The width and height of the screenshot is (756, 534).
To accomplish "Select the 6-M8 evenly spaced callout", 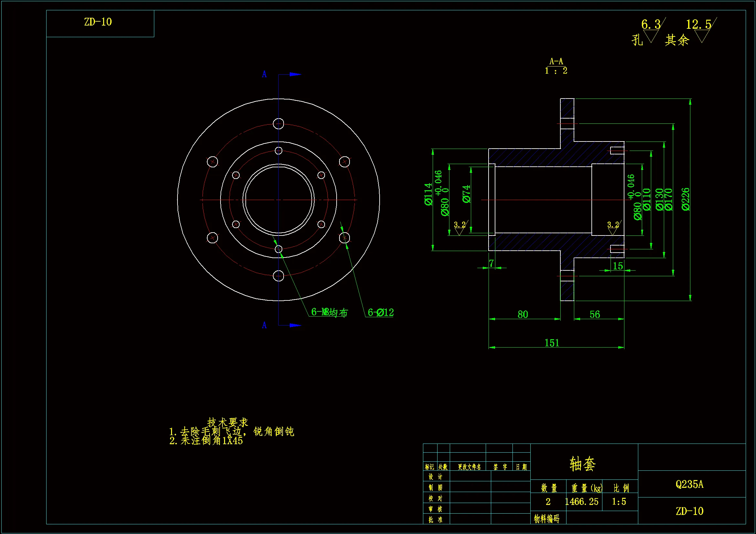I will 329,312.
